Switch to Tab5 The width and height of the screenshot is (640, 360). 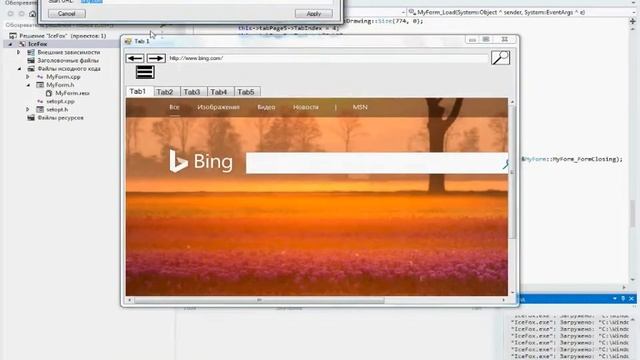pyautogui.click(x=246, y=92)
